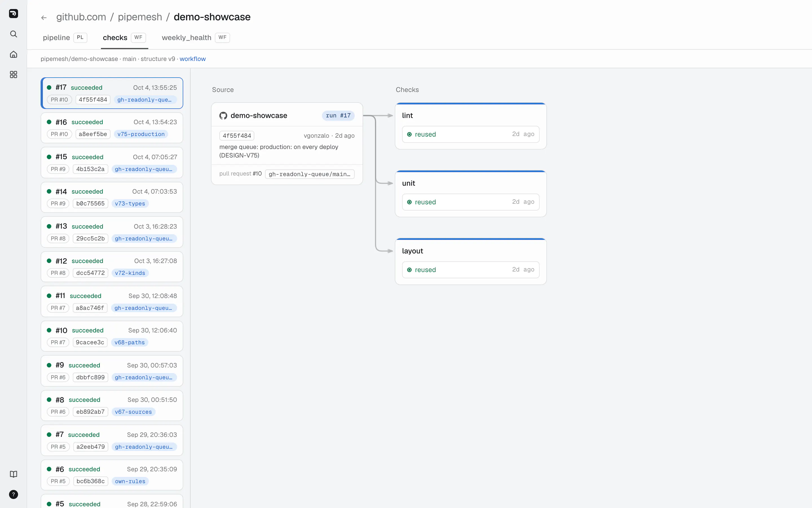Click the reused status icon under layout
812x508 pixels.
(409, 270)
